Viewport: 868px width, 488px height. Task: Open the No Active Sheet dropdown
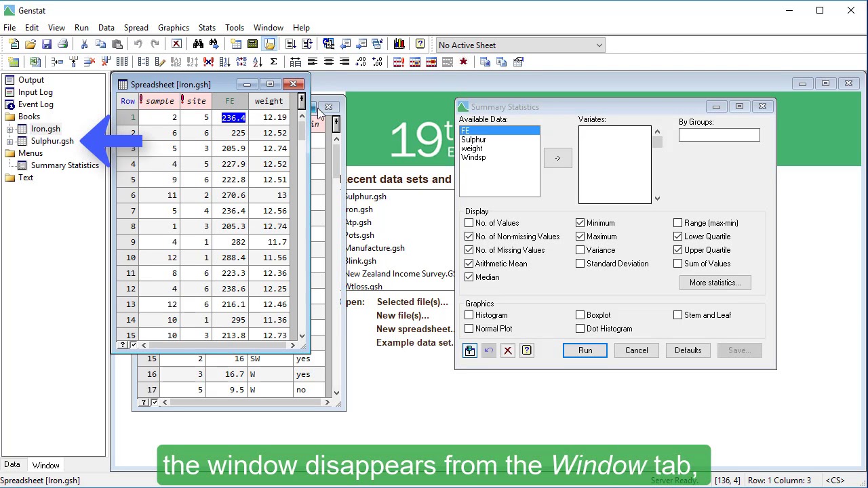point(519,45)
